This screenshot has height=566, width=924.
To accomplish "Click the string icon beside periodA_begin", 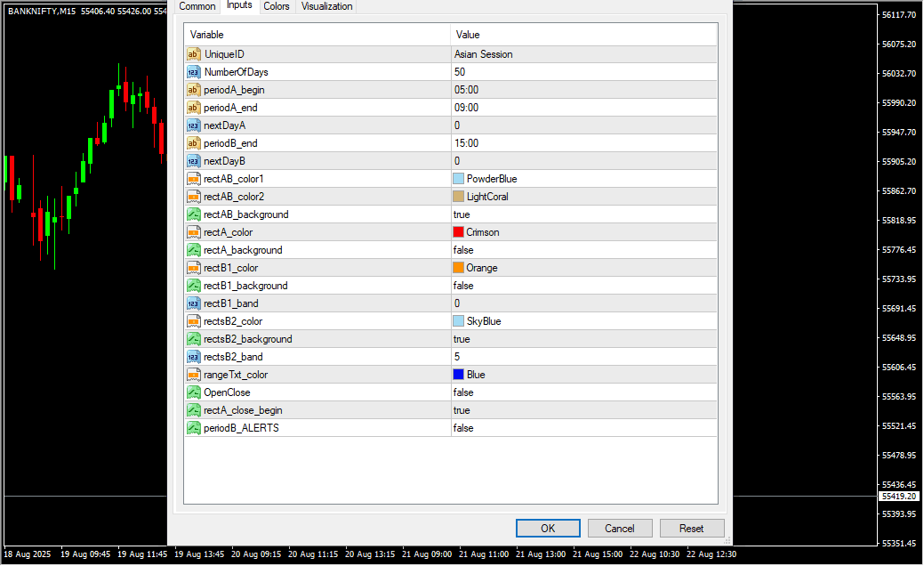I will pos(193,90).
